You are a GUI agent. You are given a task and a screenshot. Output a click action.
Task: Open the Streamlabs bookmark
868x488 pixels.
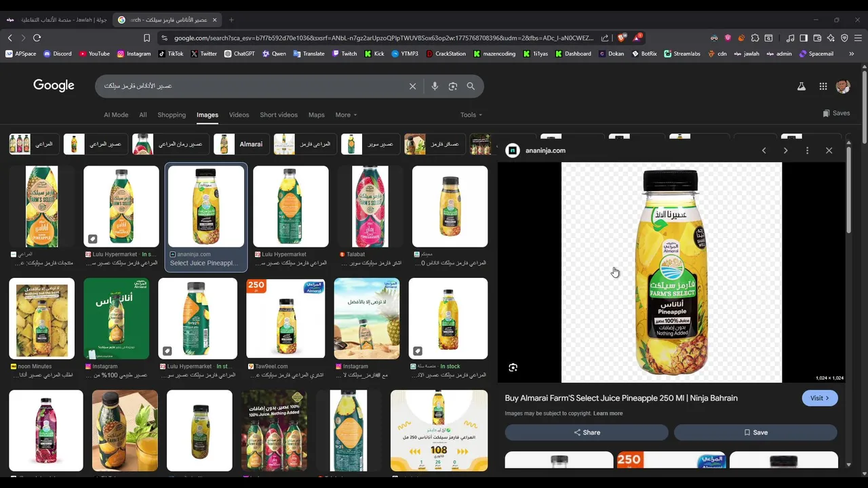point(682,54)
